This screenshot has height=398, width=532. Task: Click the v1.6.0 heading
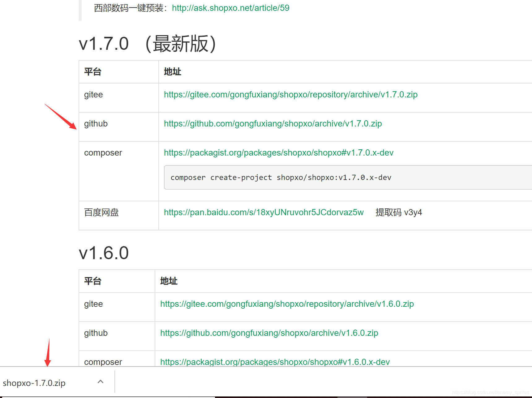click(104, 253)
